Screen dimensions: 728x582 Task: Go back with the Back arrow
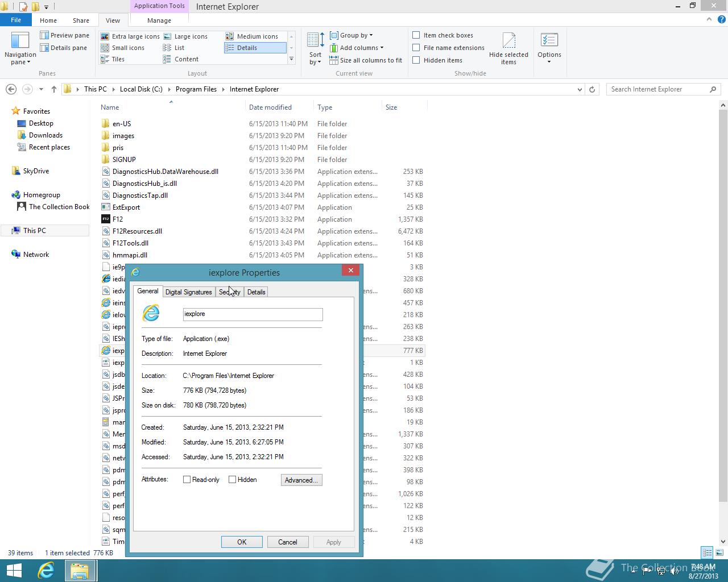(11, 89)
